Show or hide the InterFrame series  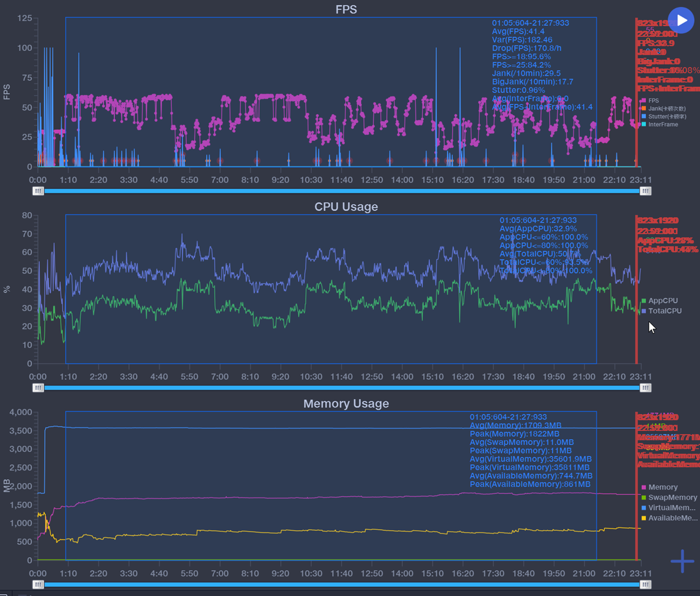pyautogui.click(x=663, y=125)
